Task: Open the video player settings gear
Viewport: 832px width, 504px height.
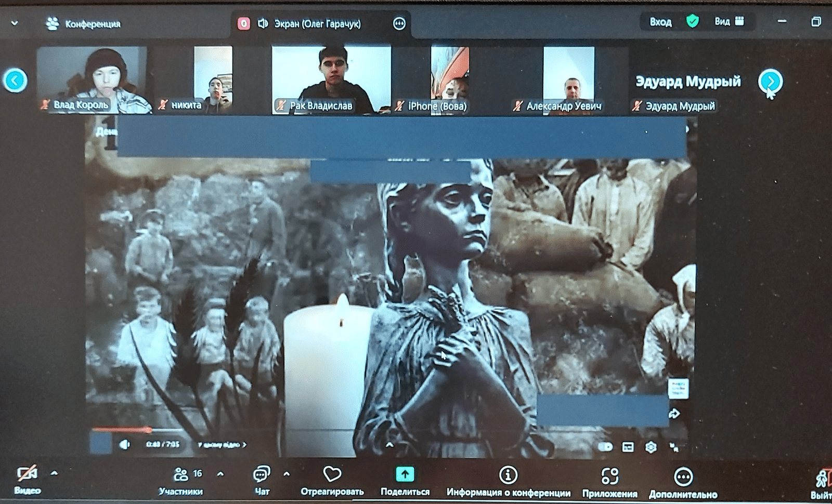Action: click(651, 447)
